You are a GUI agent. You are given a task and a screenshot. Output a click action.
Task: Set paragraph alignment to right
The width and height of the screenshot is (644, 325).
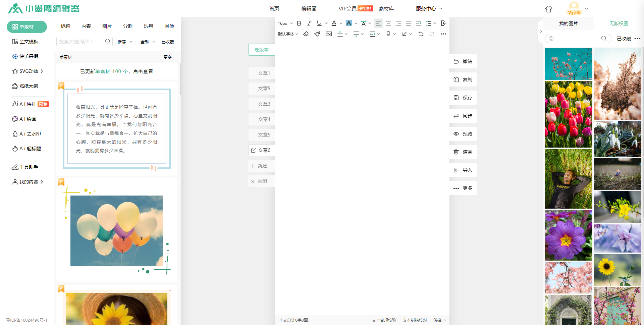pos(398,23)
